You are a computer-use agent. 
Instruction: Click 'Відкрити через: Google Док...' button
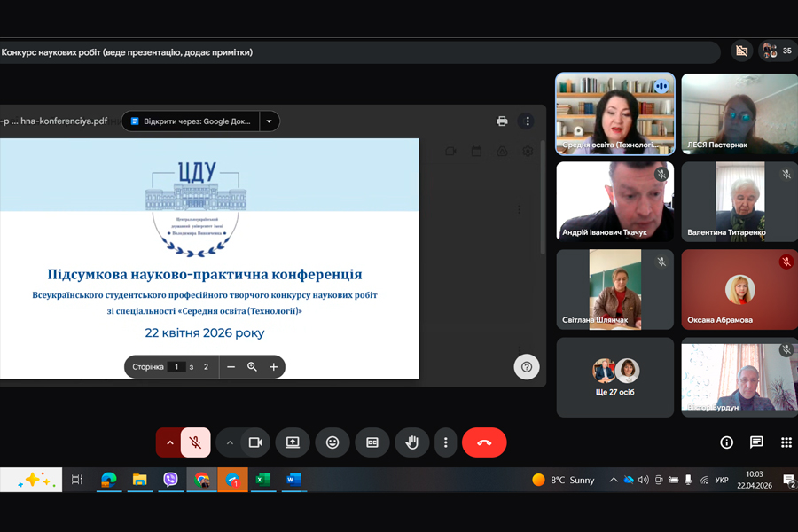(191, 121)
